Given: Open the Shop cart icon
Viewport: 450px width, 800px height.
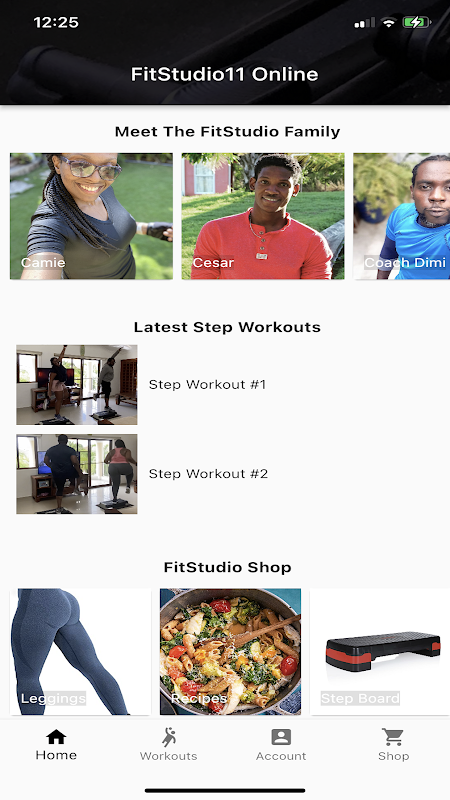Looking at the screenshot, I should pyautogui.click(x=393, y=737).
